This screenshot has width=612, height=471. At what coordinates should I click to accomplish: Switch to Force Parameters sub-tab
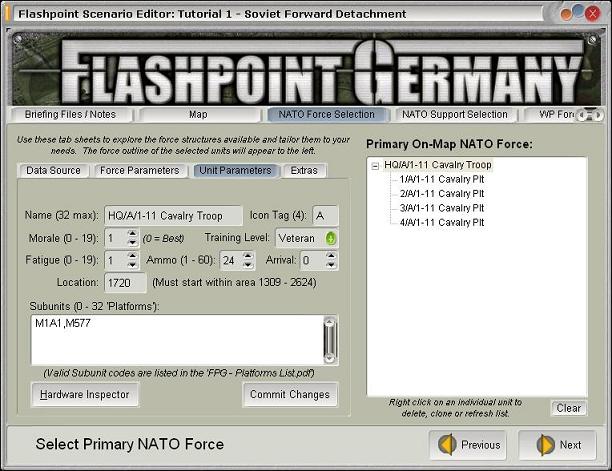point(139,171)
